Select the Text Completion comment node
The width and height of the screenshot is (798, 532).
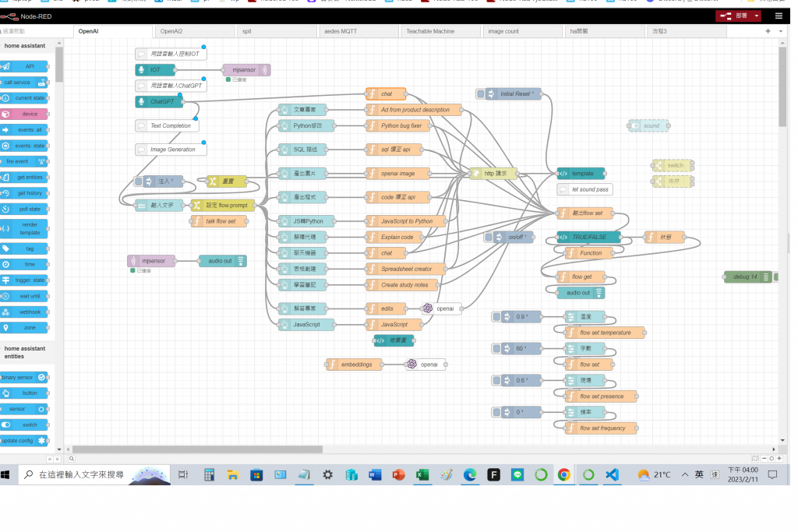click(167, 125)
